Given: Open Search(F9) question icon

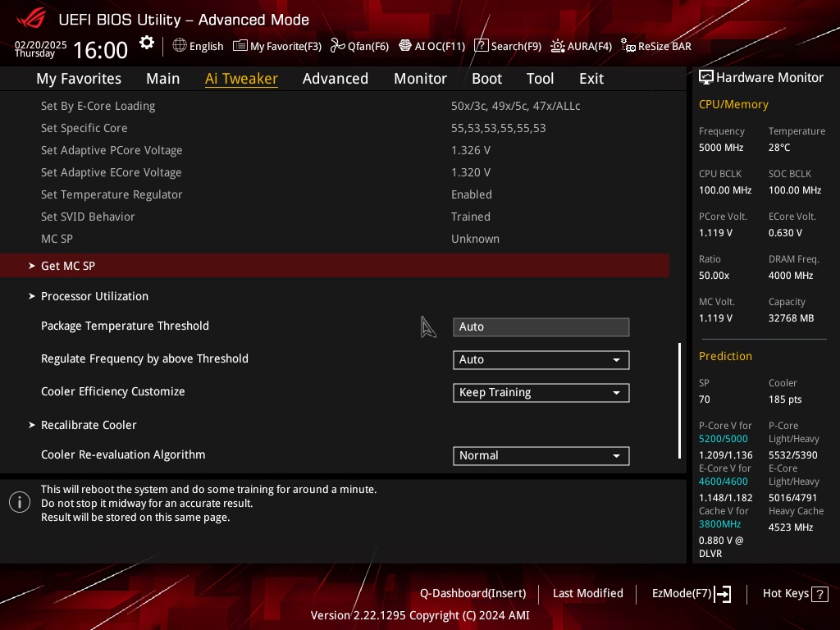Looking at the screenshot, I should (x=481, y=46).
